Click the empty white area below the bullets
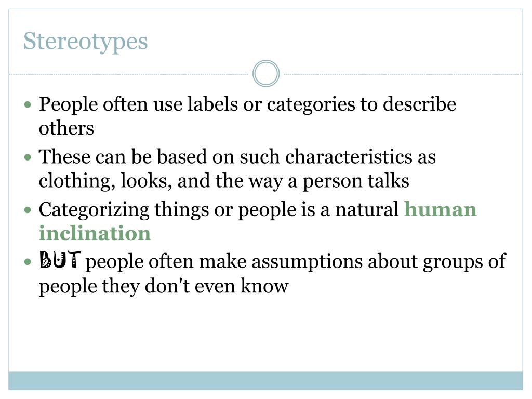The height and width of the screenshot is (399, 532). [x=265, y=334]
